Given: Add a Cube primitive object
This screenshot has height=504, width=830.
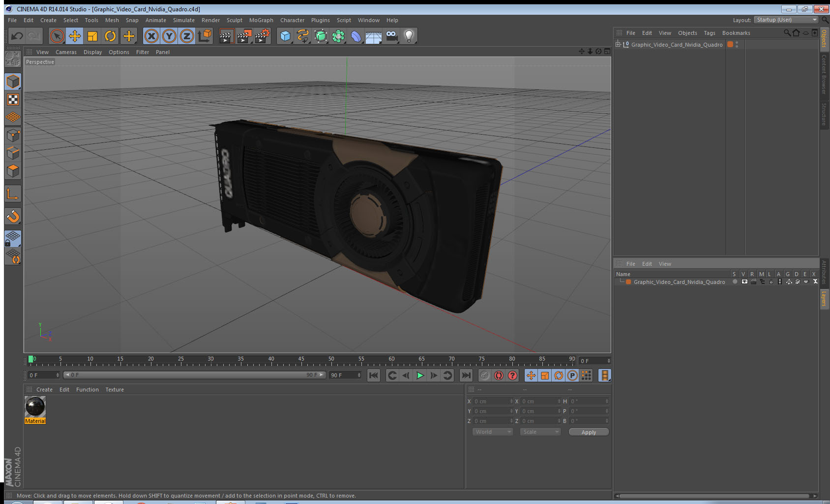Looking at the screenshot, I should tap(285, 36).
